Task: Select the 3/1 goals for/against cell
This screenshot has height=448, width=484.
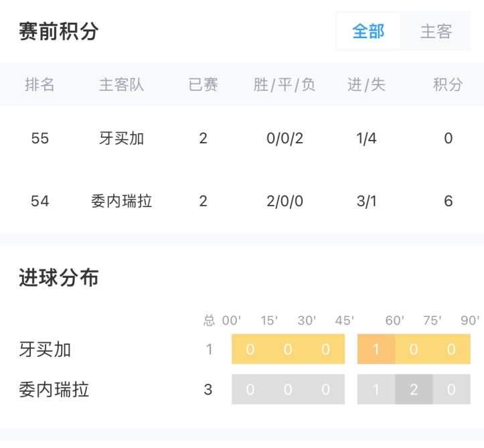Action: (366, 201)
